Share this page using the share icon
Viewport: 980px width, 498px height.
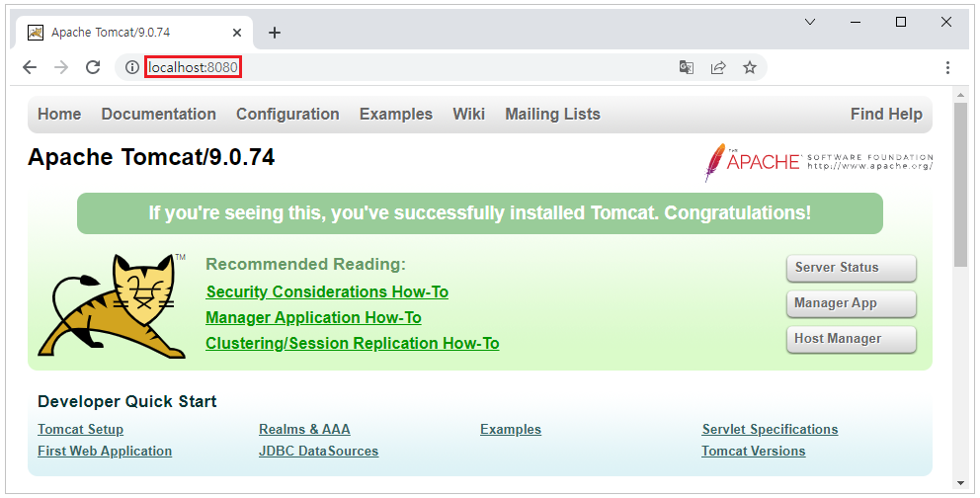[718, 67]
